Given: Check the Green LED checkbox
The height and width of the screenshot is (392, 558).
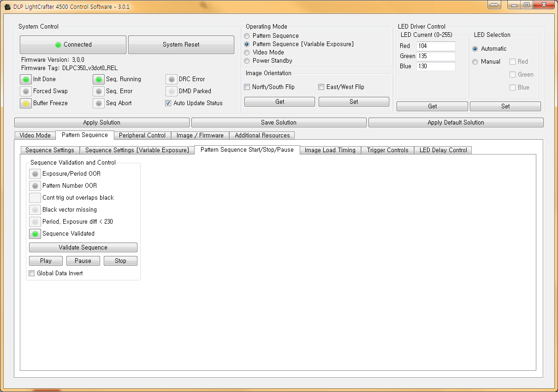Looking at the screenshot, I should (x=512, y=75).
